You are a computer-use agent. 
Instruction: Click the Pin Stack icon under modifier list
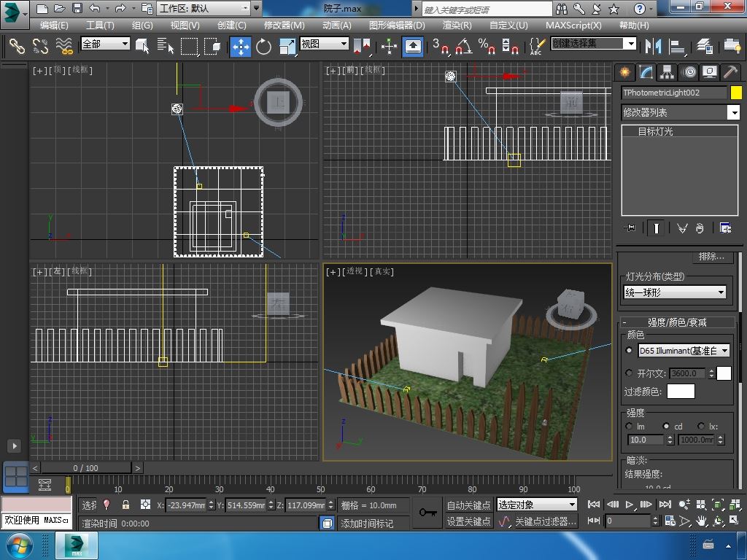coord(630,228)
